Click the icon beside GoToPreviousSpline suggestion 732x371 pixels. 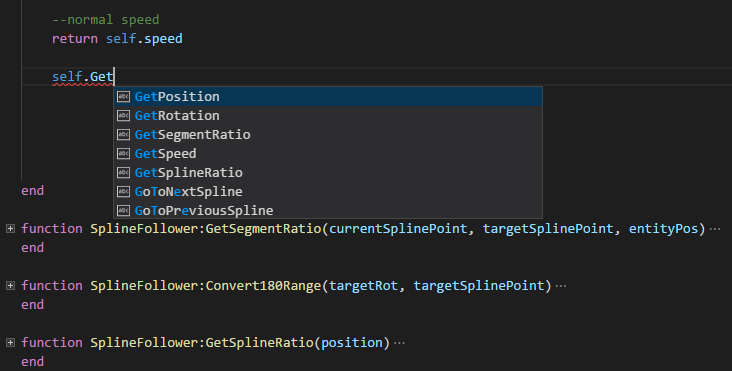tap(123, 211)
